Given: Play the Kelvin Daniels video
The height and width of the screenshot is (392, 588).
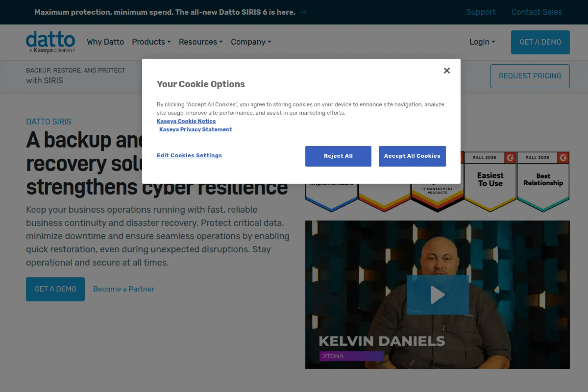Looking at the screenshot, I should click(x=437, y=294).
